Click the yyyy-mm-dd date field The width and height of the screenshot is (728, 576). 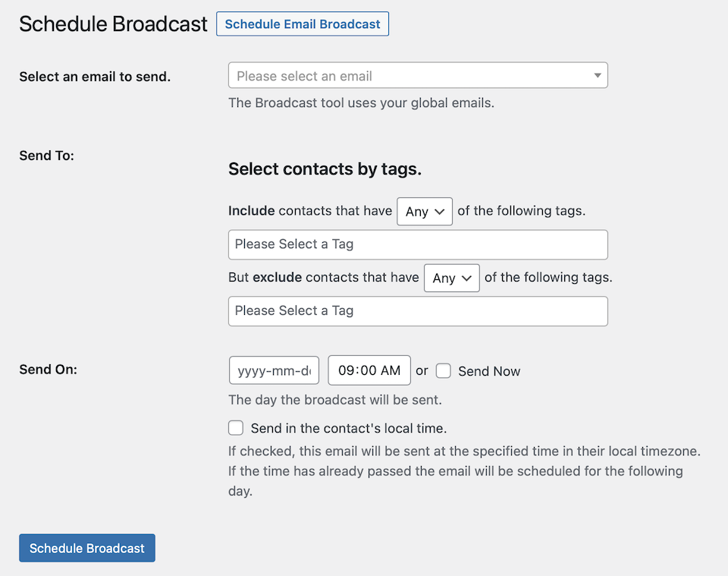(x=274, y=371)
